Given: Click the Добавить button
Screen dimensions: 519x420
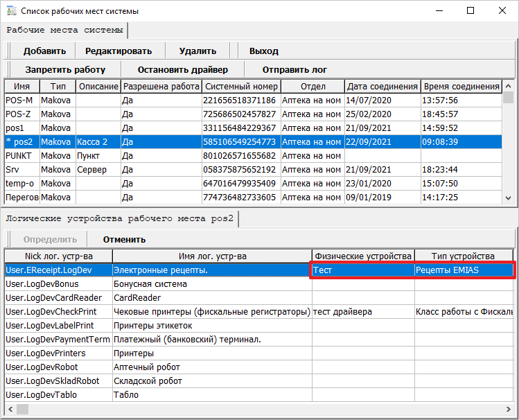Looking at the screenshot, I should [x=44, y=51].
